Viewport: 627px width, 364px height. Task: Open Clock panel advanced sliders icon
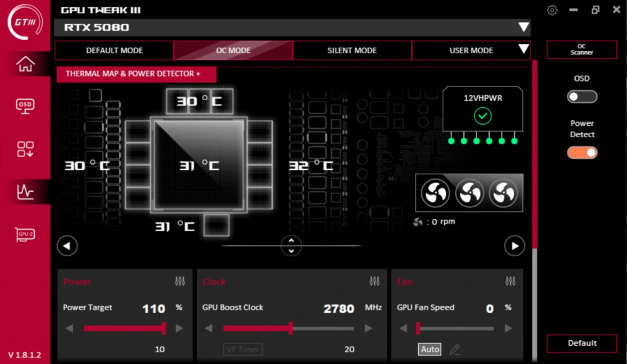[375, 281]
